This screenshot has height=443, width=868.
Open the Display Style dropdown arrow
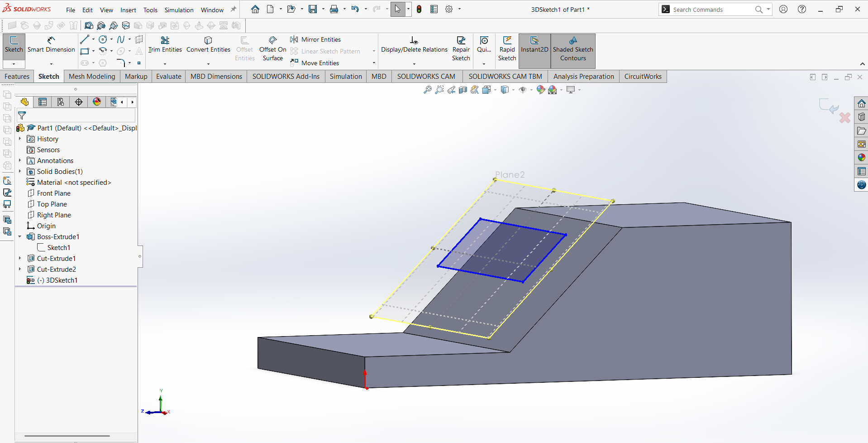(x=513, y=90)
